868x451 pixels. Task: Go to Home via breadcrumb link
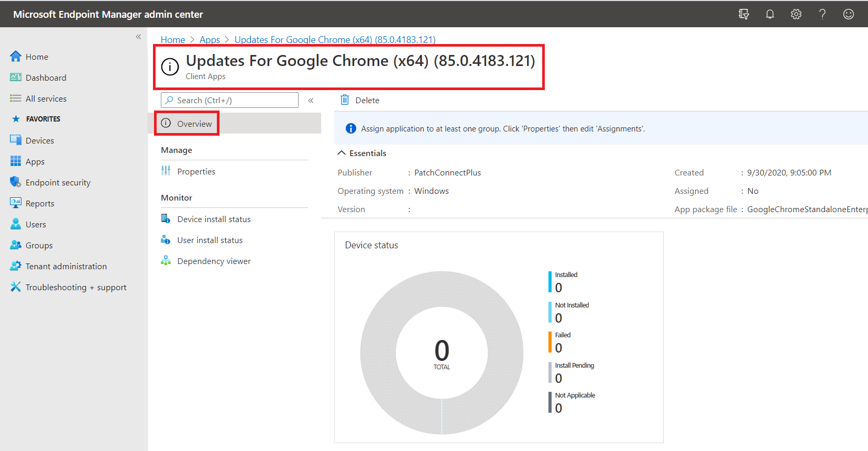pyautogui.click(x=173, y=40)
